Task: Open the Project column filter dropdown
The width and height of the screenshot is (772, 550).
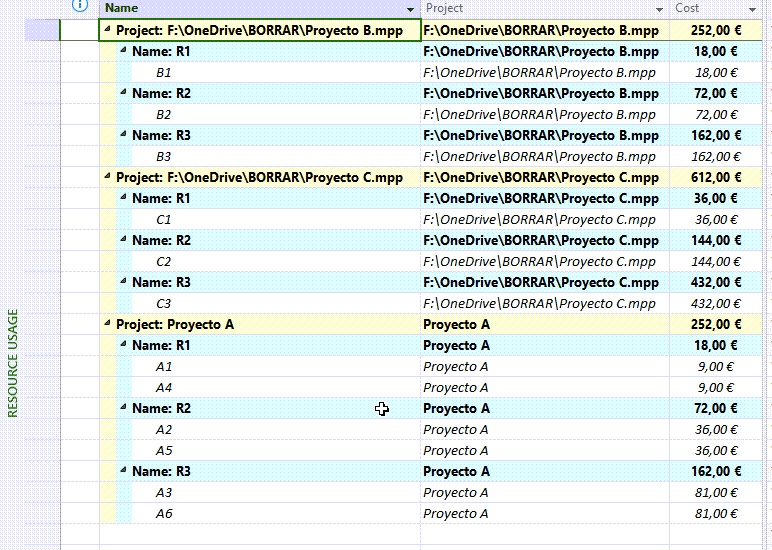Action: click(x=659, y=9)
